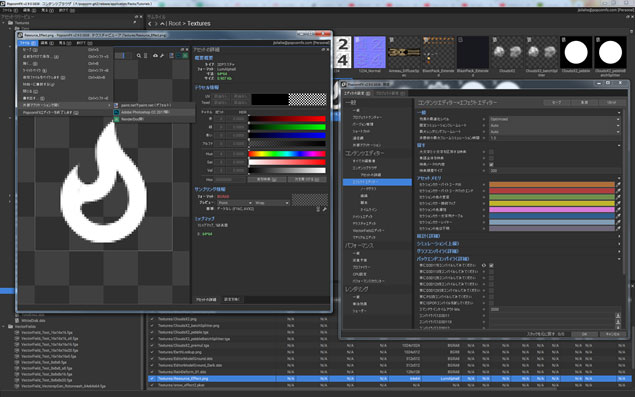Screen dimensions: 635x397
Task: Choose RenderDoc entry in external app submenu
Action: 154,119
